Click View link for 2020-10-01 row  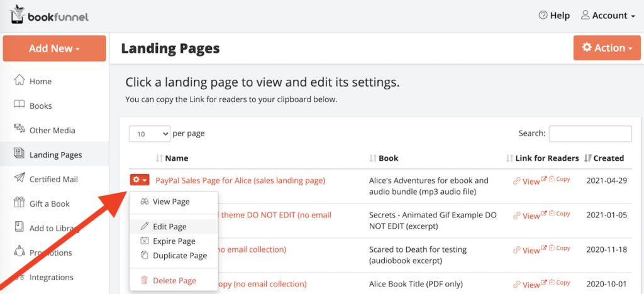coord(530,285)
